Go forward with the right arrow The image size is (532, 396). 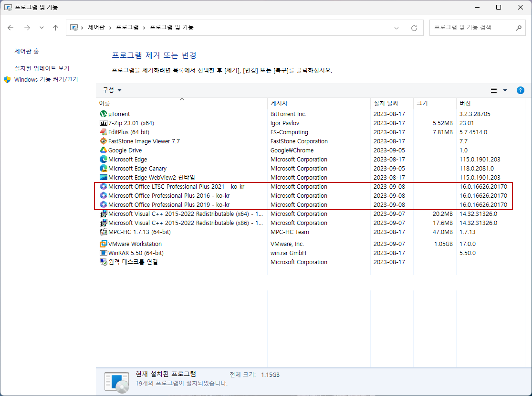(27, 28)
